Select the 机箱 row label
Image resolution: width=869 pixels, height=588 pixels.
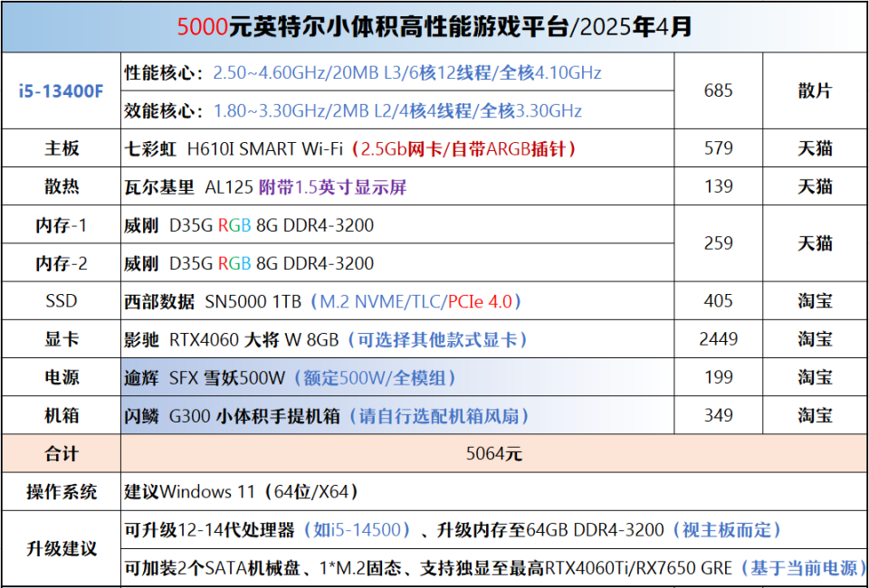(x=61, y=415)
